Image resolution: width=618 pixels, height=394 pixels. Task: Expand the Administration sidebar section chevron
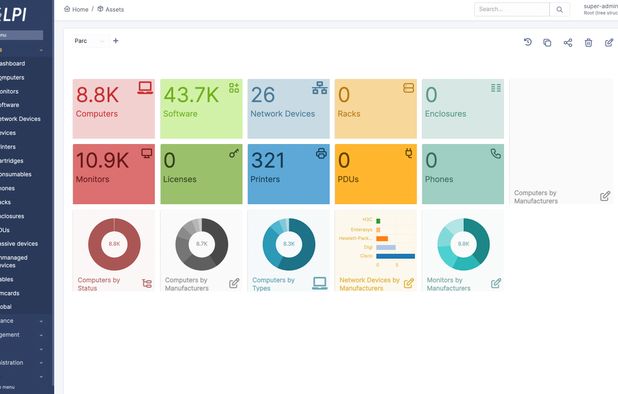click(x=41, y=363)
